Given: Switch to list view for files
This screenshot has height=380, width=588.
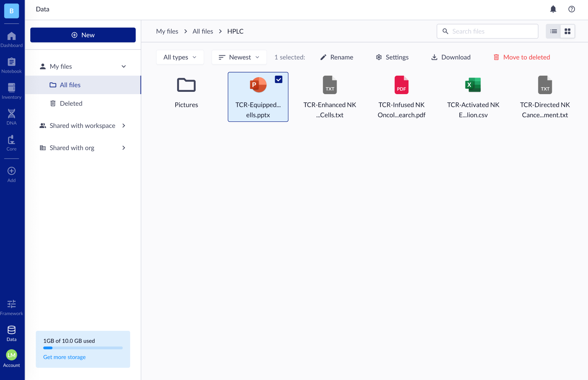Looking at the screenshot, I should coord(553,31).
